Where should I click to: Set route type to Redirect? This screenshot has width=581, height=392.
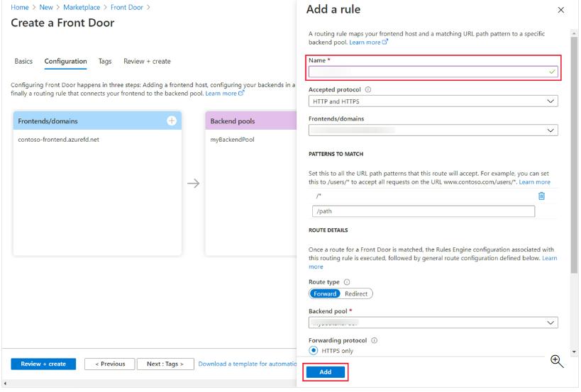point(356,293)
